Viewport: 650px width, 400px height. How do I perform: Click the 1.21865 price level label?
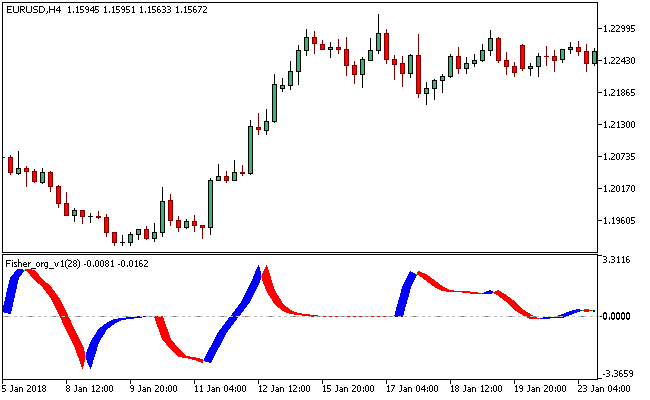pos(621,93)
